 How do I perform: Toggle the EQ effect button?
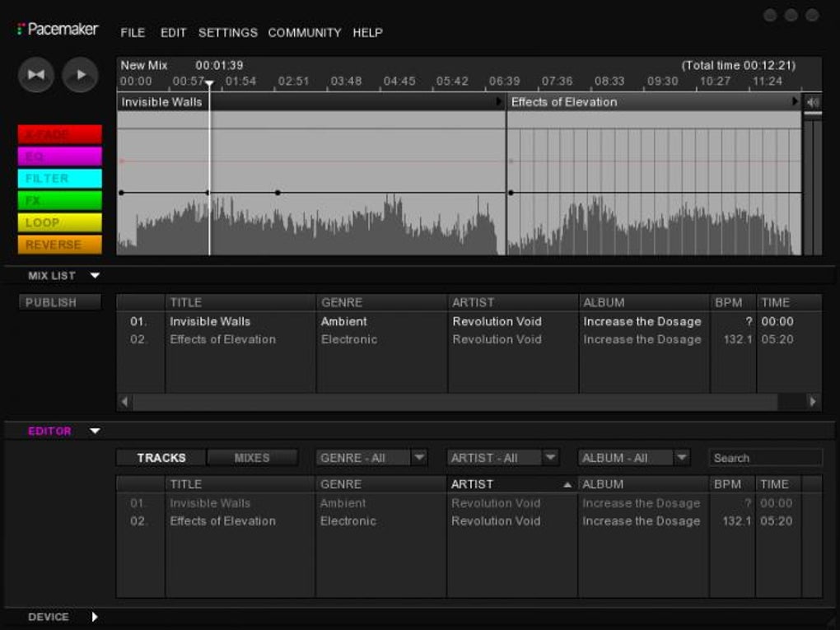click(59, 156)
